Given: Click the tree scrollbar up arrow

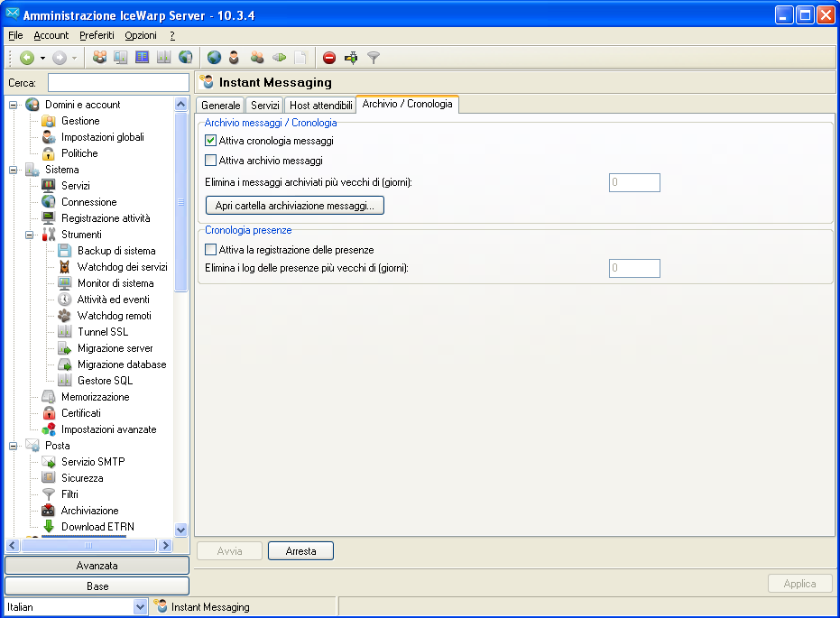Looking at the screenshot, I should [181, 104].
